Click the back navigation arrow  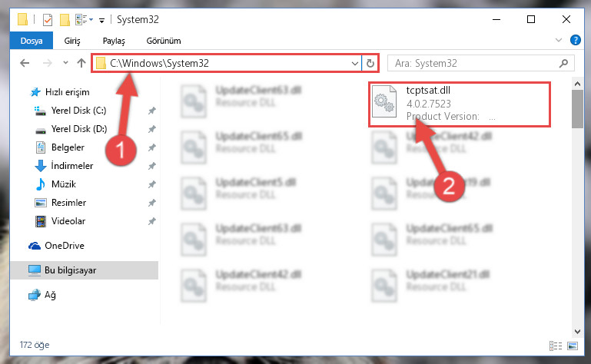[x=25, y=63]
